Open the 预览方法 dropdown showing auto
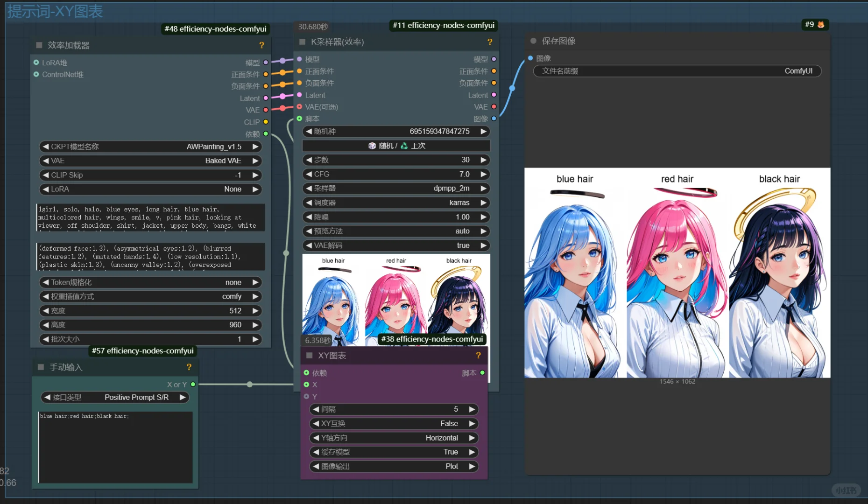868x504 pixels. 396,231
